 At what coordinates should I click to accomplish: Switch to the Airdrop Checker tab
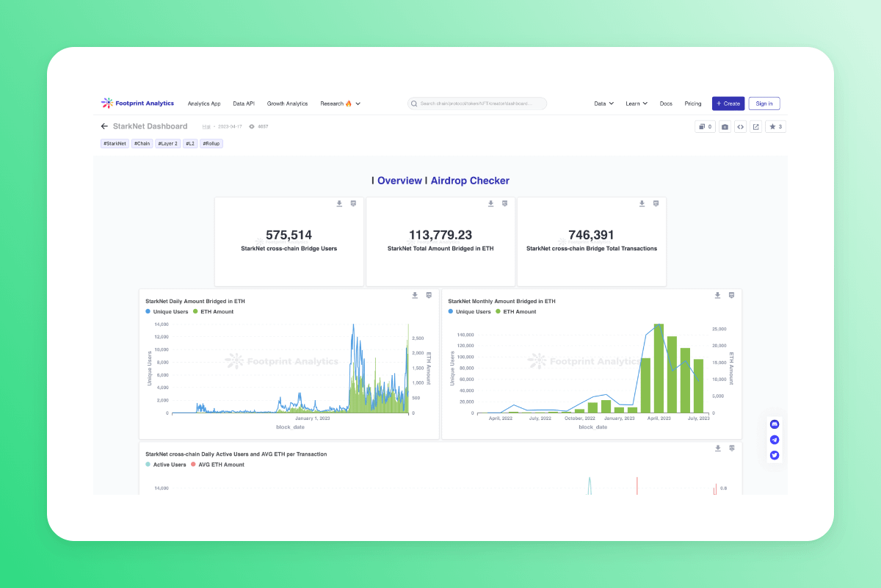(470, 181)
